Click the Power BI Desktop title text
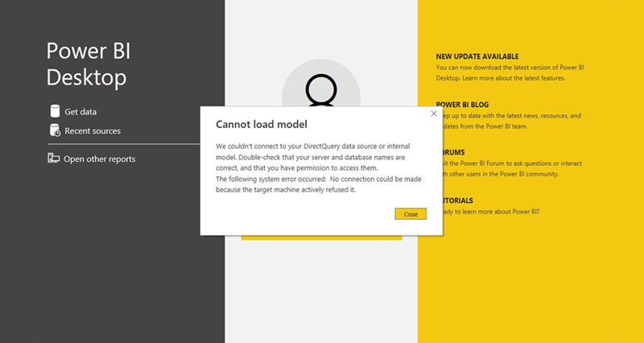644x343 pixels. [x=89, y=64]
